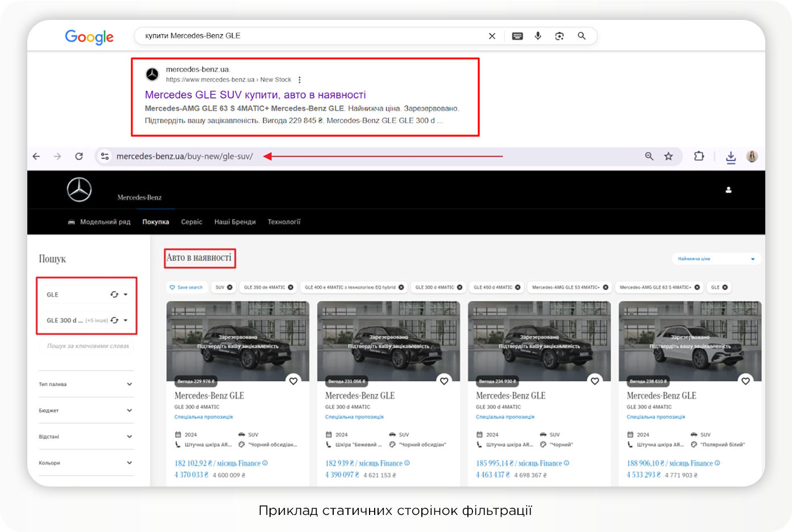The width and height of the screenshot is (792, 532).
Task: Open the Найнижча ціна sort dropdown
Action: (x=716, y=259)
